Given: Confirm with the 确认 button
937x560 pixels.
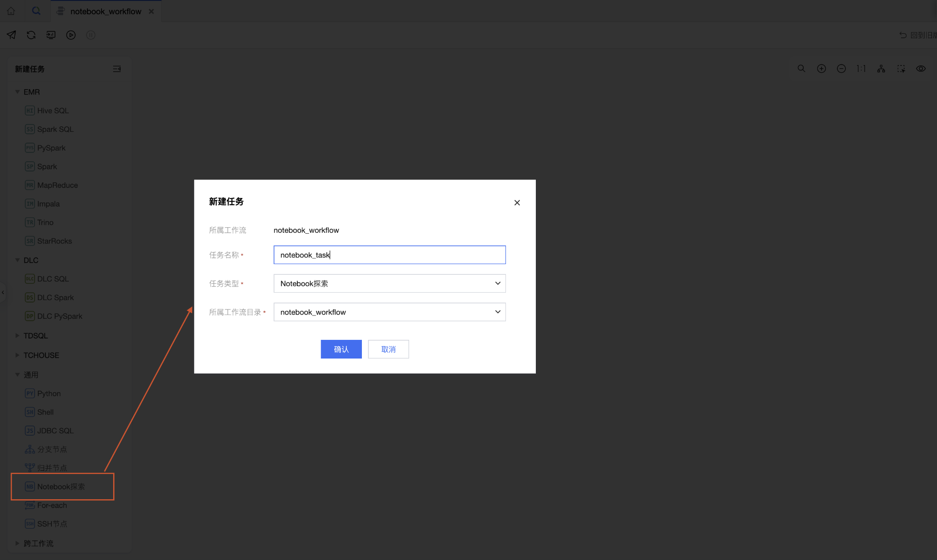Looking at the screenshot, I should tap(341, 349).
